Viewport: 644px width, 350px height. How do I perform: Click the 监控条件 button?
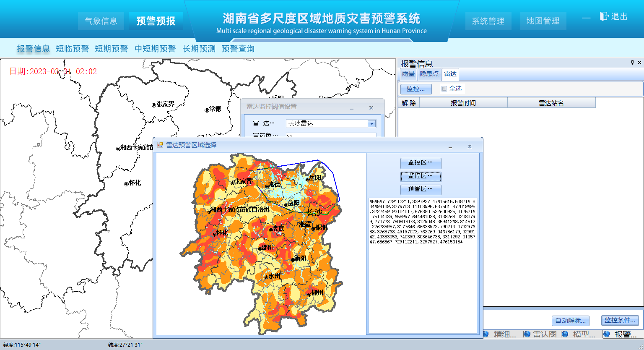[620, 320]
